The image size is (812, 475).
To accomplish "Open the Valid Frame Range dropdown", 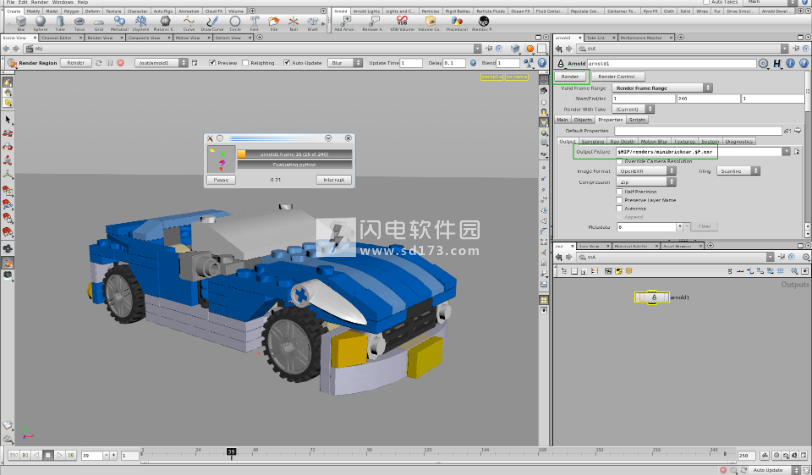I will pyautogui.click(x=662, y=88).
